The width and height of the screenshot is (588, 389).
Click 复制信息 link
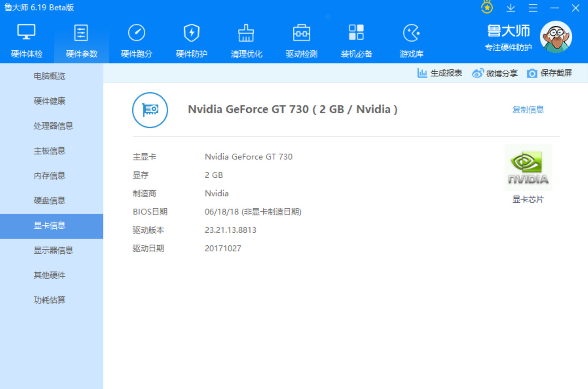click(528, 110)
